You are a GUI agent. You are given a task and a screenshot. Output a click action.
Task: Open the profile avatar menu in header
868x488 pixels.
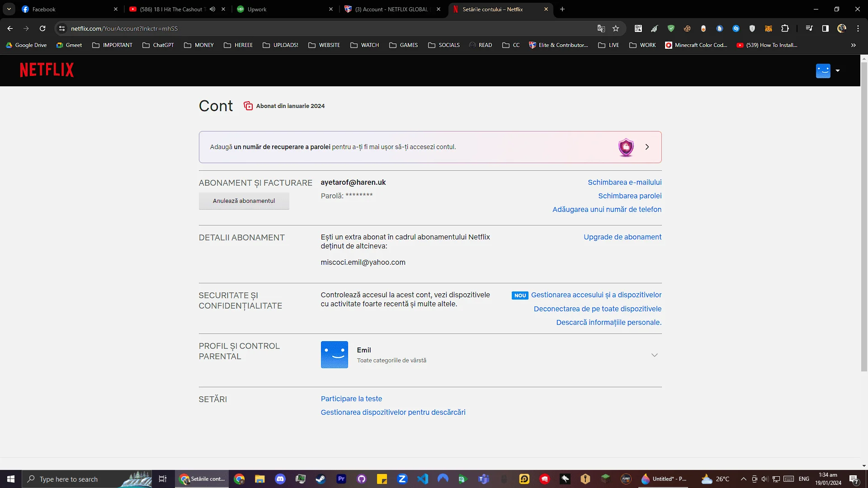[x=827, y=70]
